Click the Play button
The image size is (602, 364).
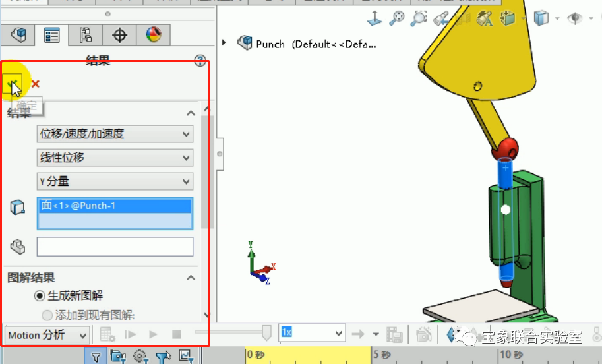[x=153, y=334]
